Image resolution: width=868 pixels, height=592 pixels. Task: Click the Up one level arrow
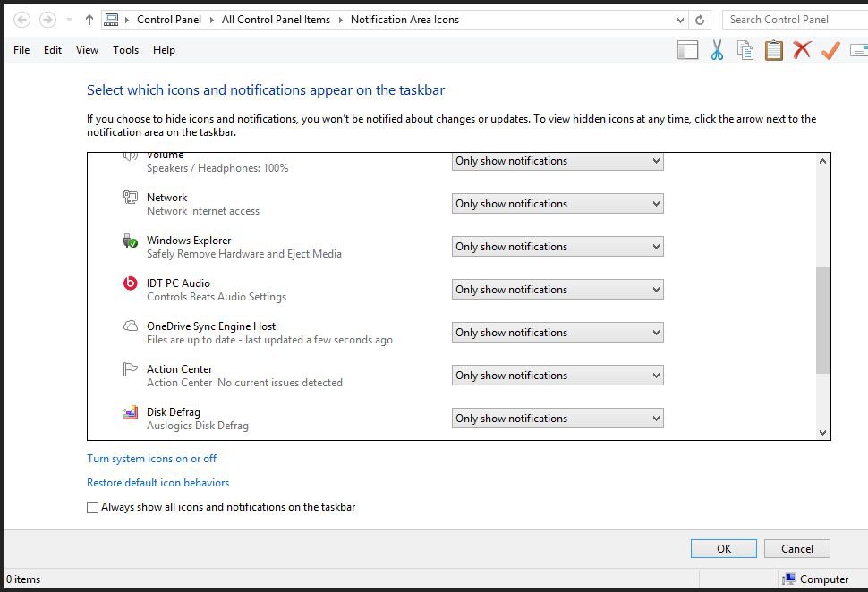[89, 20]
